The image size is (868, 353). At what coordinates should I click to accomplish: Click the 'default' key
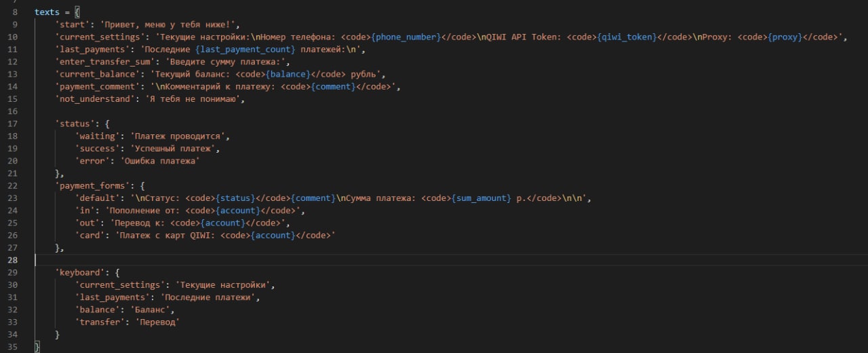98,198
